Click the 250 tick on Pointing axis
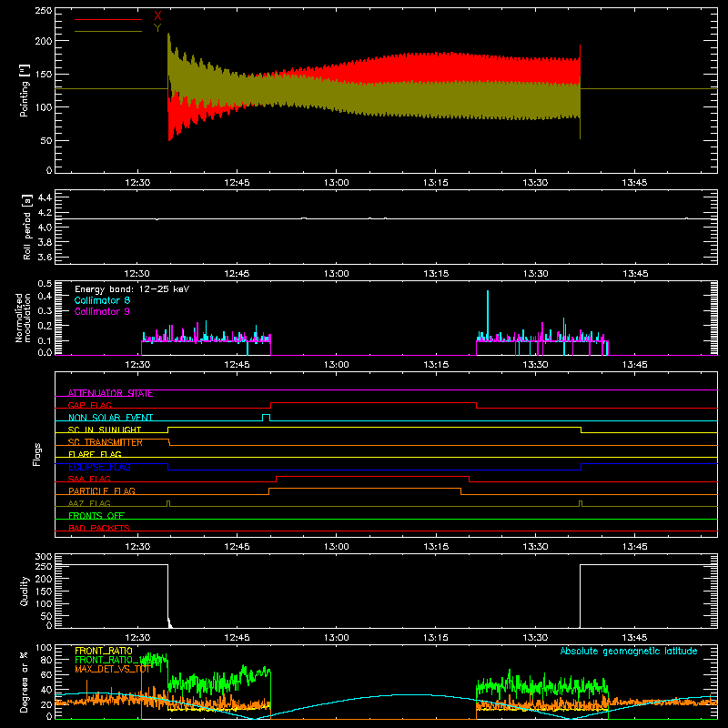 coord(44,11)
